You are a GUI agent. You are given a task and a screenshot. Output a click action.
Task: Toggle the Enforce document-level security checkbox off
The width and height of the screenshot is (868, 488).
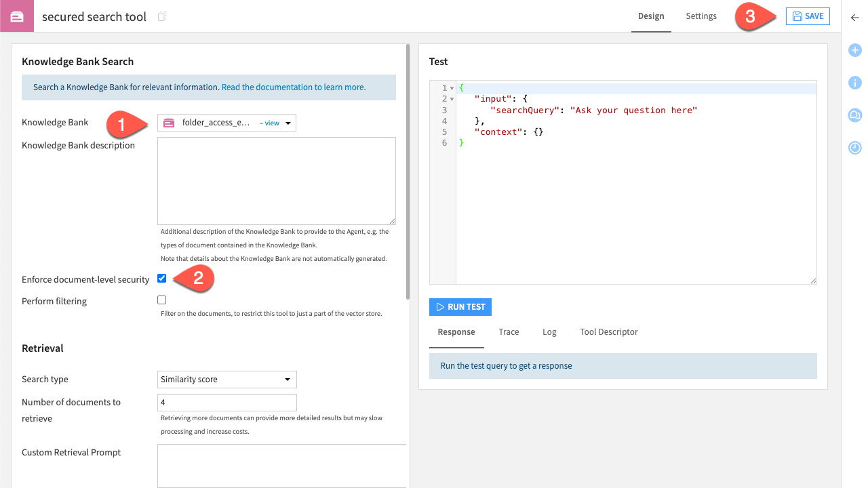(x=161, y=278)
